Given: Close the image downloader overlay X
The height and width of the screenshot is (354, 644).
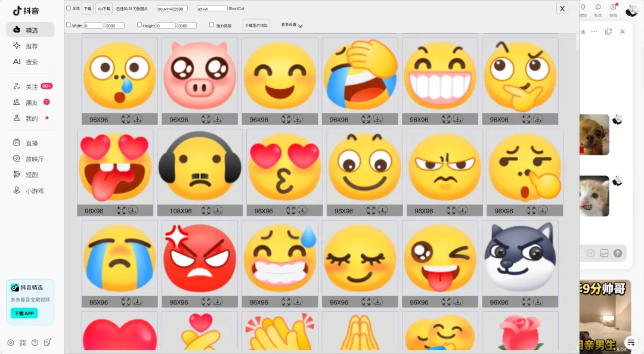Looking at the screenshot, I should click(x=562, y=8).
